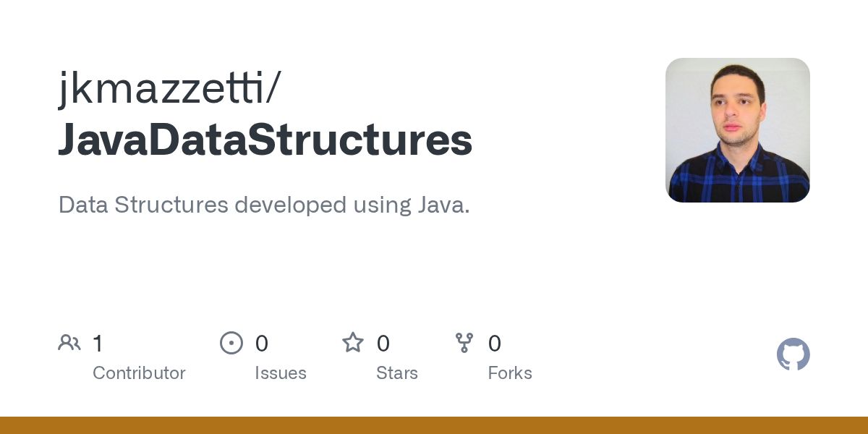Select the Forks label

509,373
